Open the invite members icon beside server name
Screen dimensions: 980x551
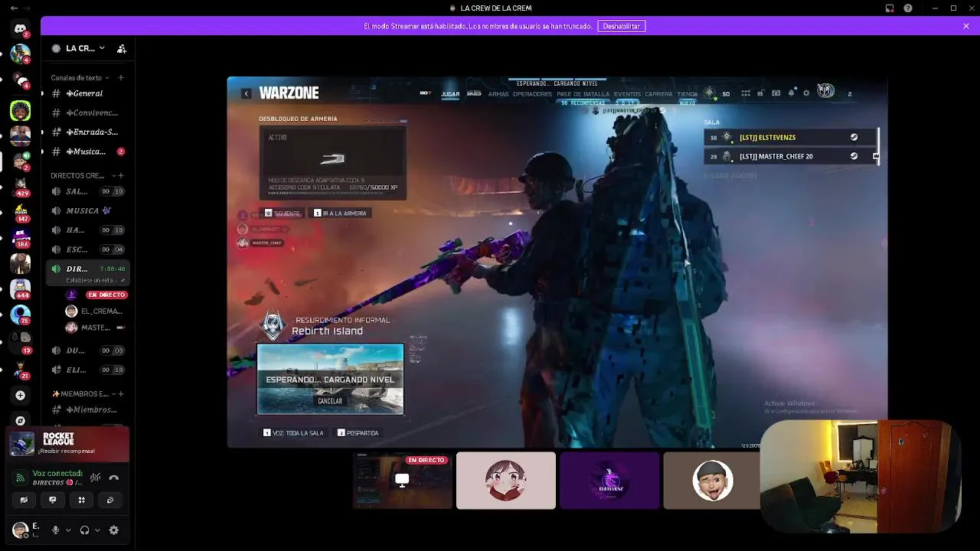121,48
